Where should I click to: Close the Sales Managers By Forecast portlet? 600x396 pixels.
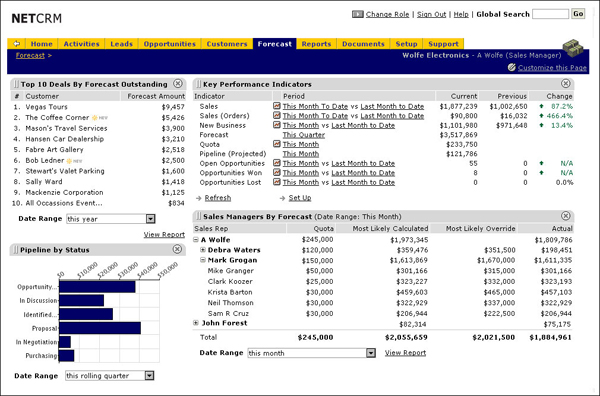[x=566, y=216]
